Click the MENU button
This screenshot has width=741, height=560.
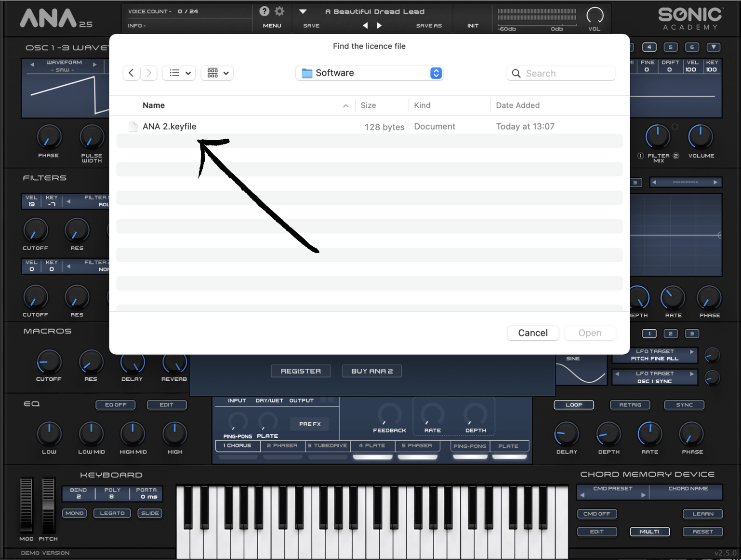[272, 26]
